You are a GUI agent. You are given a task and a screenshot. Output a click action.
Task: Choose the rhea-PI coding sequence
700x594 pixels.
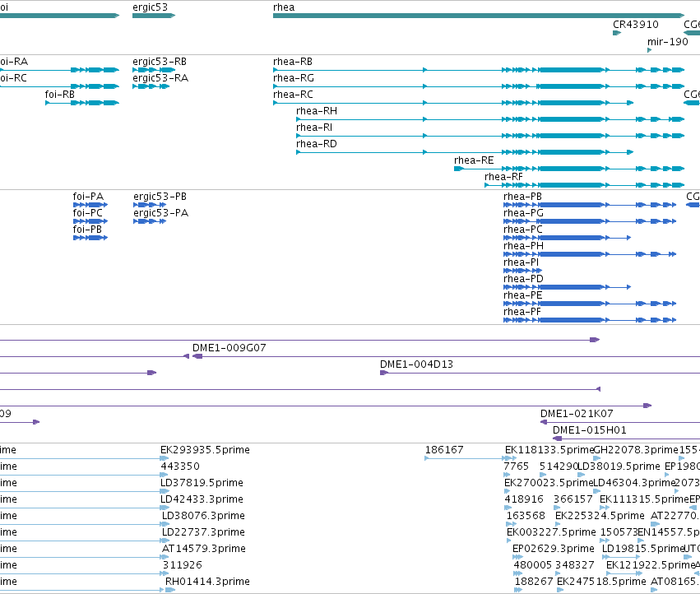522,271
